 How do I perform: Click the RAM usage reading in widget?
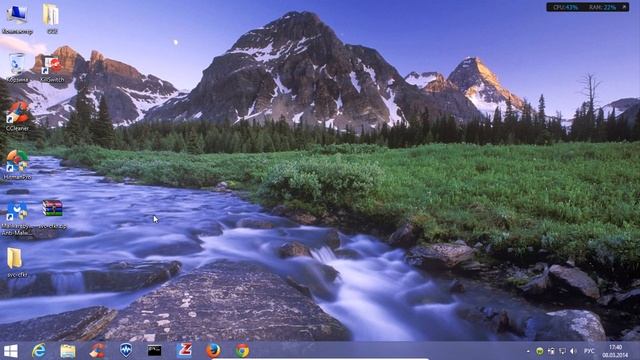point(602,7)
